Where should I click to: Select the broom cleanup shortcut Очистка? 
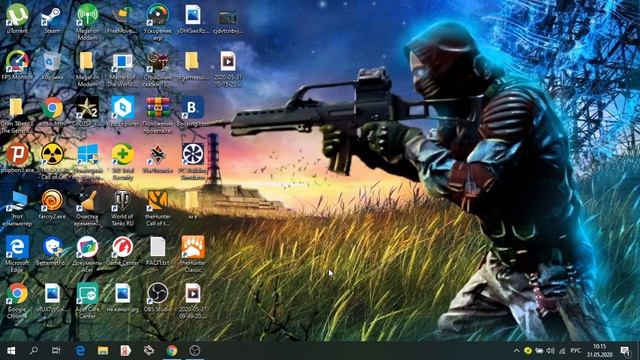click(87, 201)
